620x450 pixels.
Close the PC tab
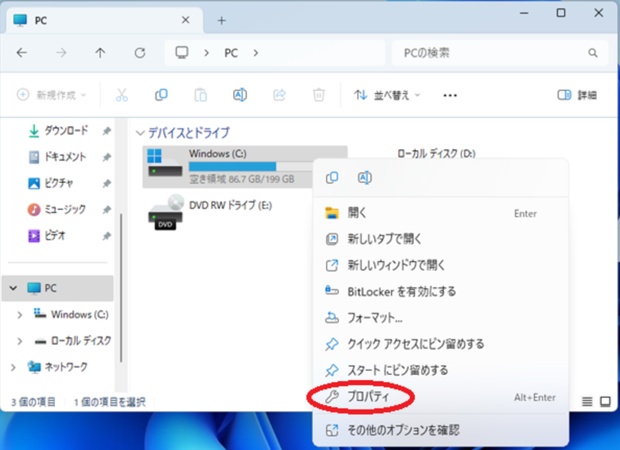click(x=185, y=20)
